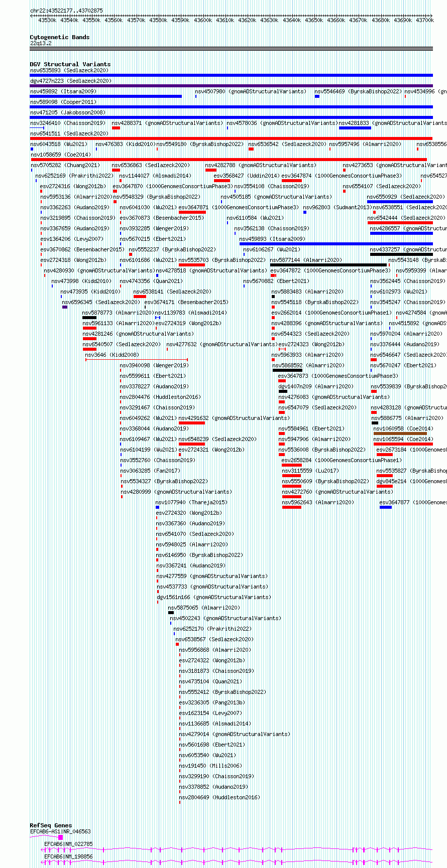Click variant nsv962803 (Sudmant2013)

coord(338,207)
